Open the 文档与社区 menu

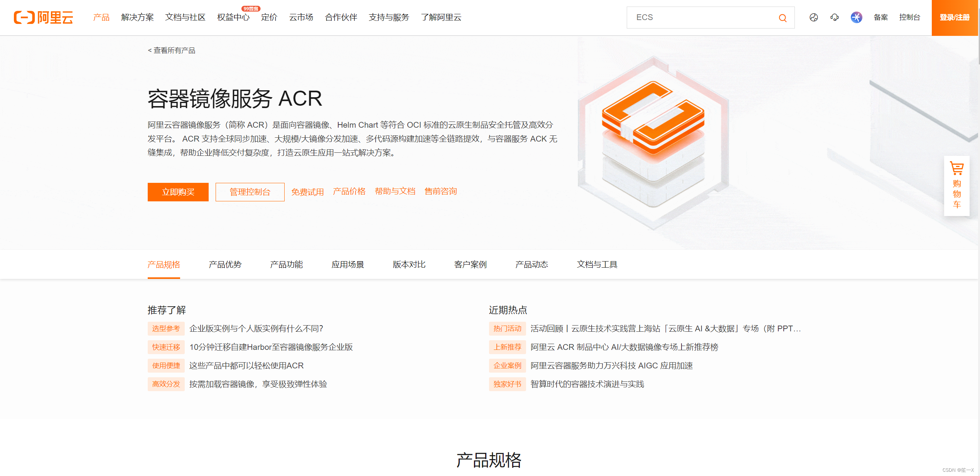(x=185, y=17)
